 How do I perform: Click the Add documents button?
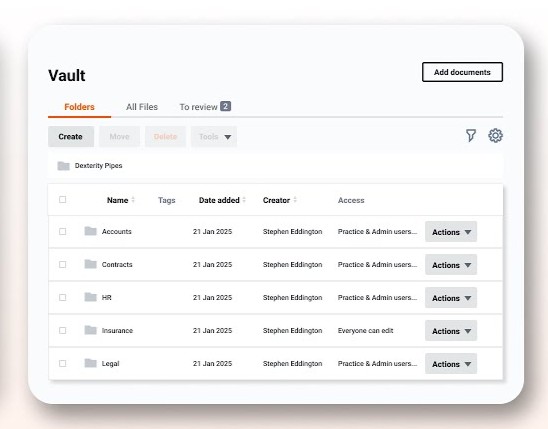click(x=462, y=72)
